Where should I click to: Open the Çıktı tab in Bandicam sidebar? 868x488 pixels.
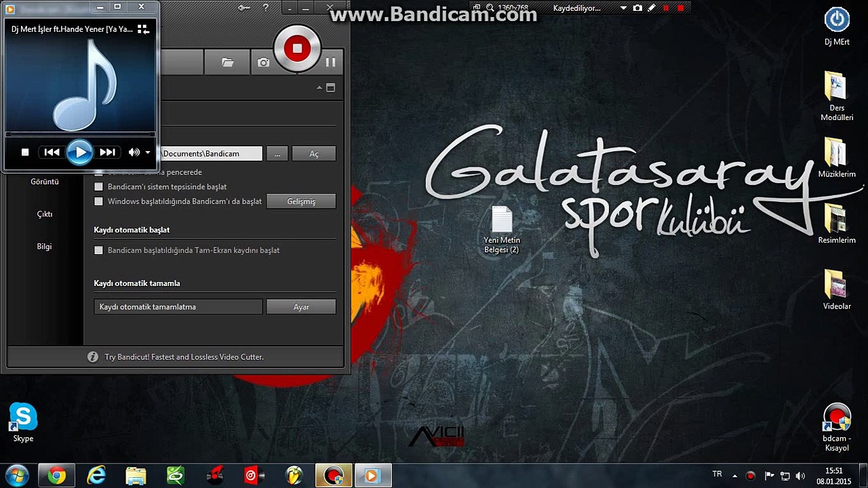45,214
